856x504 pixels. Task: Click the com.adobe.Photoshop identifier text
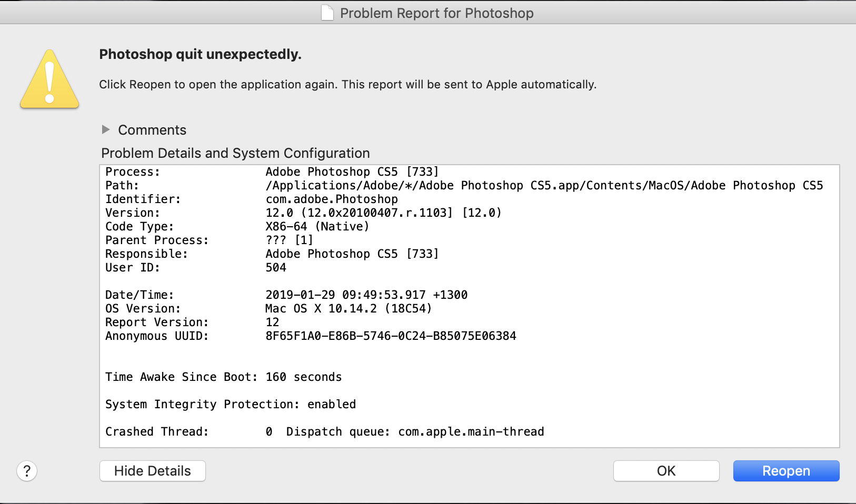[332, 199]
